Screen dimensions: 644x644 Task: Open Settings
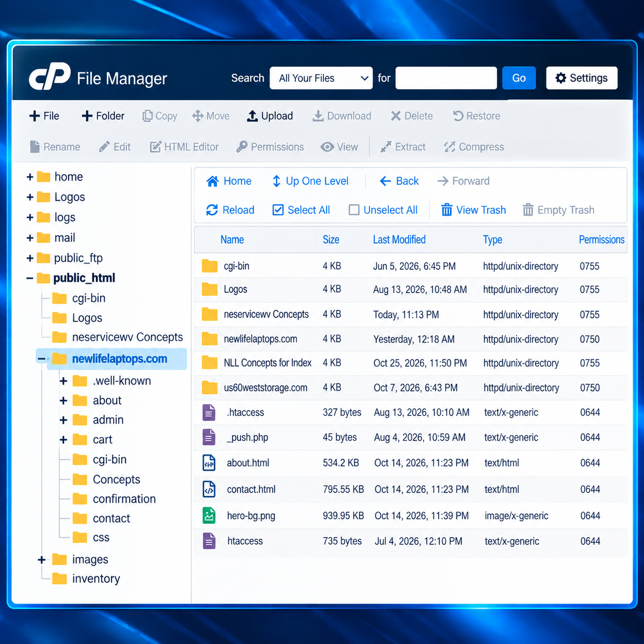click(x=581, y=78)
